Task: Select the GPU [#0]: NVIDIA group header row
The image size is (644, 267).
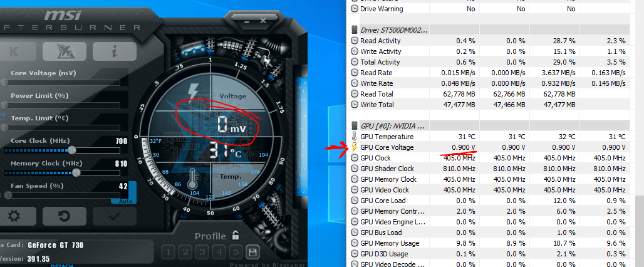Action: tap(489, 126)
